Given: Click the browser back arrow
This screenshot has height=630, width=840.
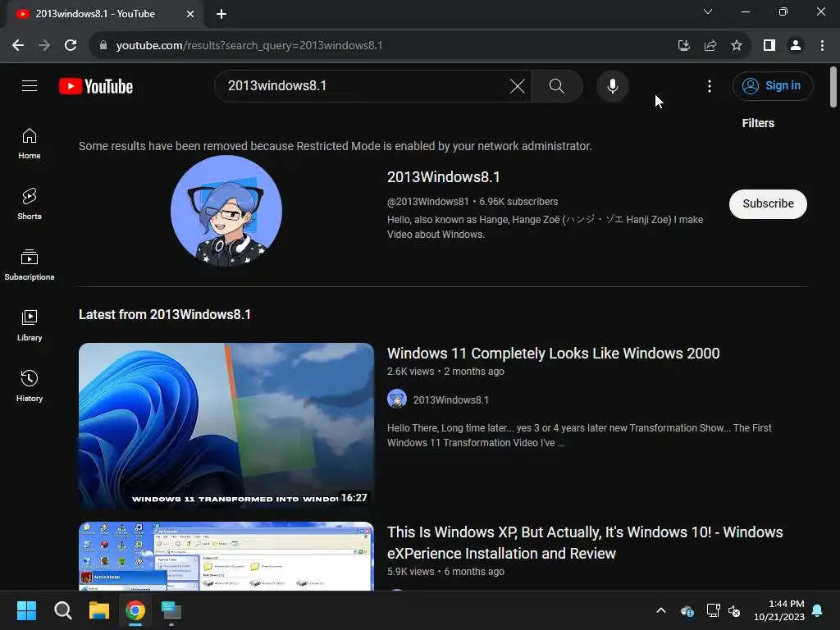Looking at the screenshot, I should [x=18, y=46].
